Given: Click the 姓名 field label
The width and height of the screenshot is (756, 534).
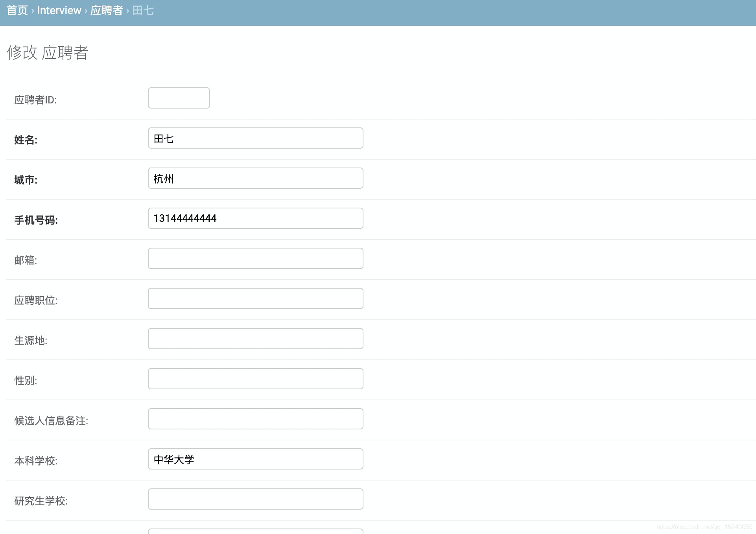Looking at the screenshot, I should 26,140.
